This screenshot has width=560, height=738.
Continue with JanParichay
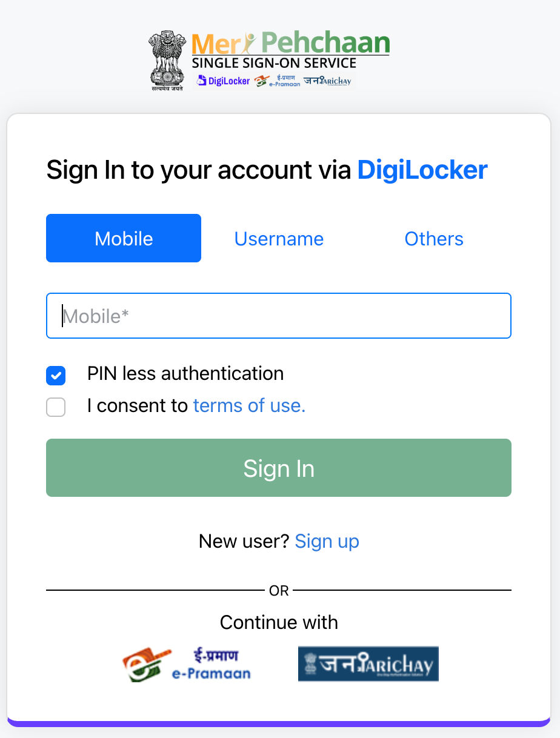(368, 663)
